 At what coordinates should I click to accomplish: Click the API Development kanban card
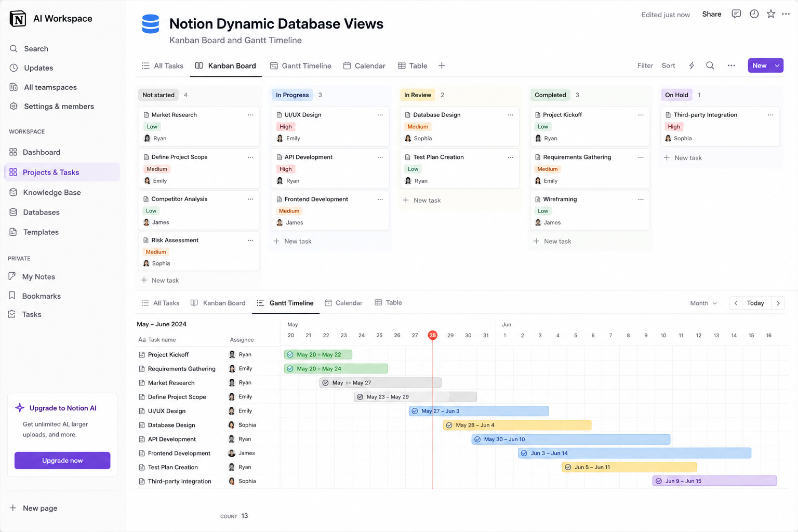[330, 169]
